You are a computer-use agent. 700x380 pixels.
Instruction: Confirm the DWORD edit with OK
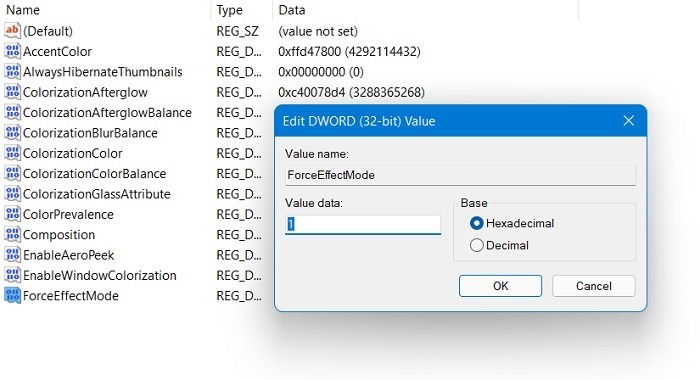coord(500,286)
